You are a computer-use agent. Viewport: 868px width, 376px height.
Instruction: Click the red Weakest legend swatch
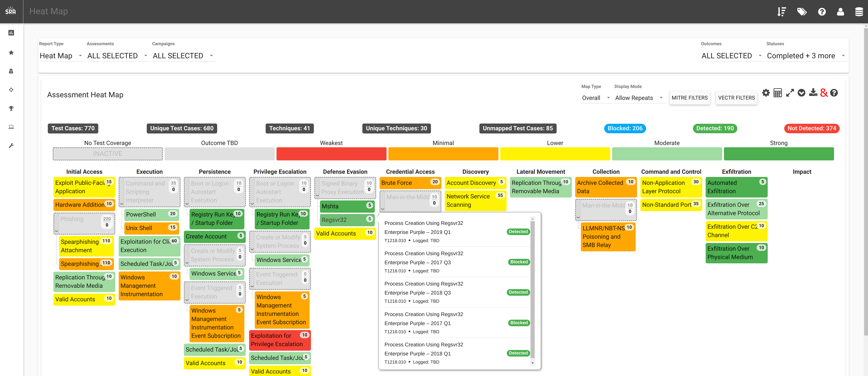point(331,154)
